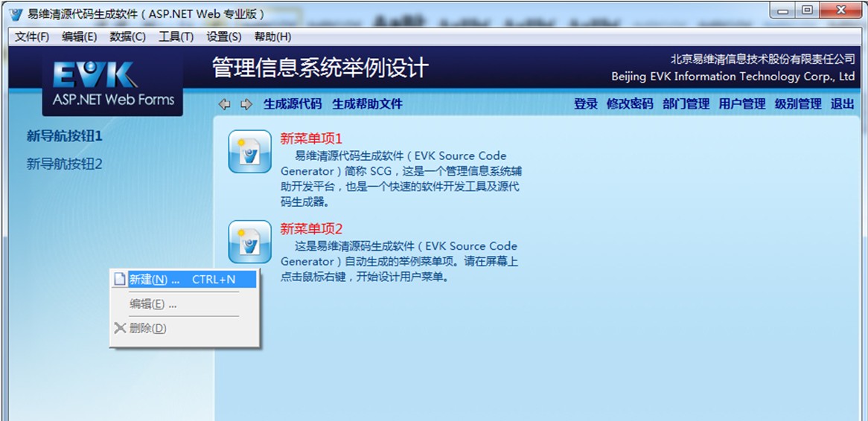Click the text 北京易维清信息技术股份有限责任公司
Image resolution: width=868 pixels, height=421 pixels.
[763, 59]
